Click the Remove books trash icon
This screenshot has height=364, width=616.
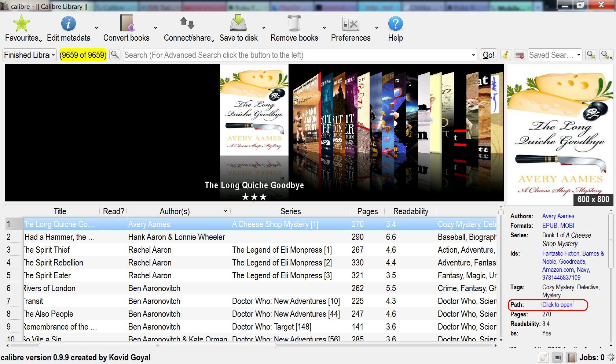pos(294,23)
